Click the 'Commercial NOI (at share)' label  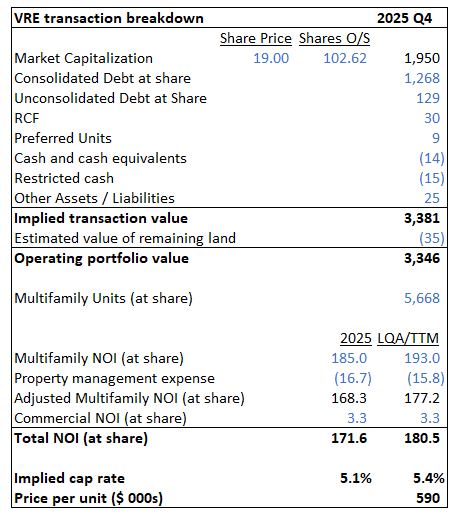[x=100, y=418]
